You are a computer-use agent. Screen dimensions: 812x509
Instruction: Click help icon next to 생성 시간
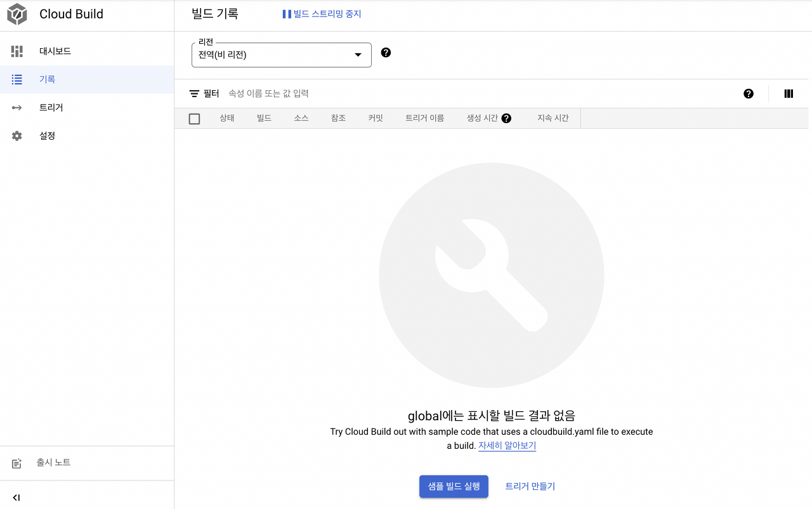pyautogui.click(x=506, y=118)
